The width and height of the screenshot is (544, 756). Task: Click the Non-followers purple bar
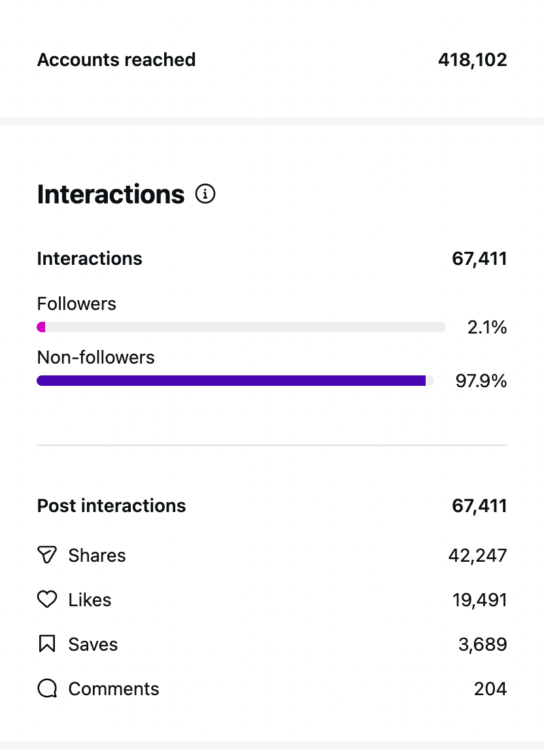point(231,381)
